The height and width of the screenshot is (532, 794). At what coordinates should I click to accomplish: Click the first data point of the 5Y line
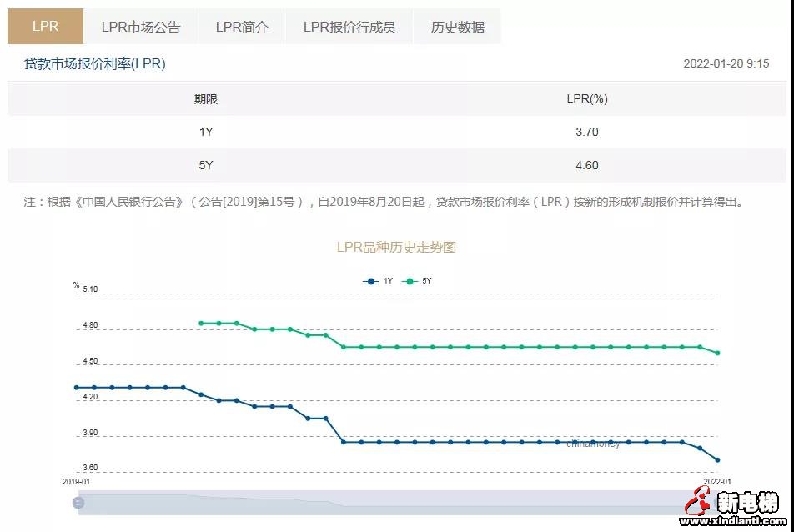point(200,321)
